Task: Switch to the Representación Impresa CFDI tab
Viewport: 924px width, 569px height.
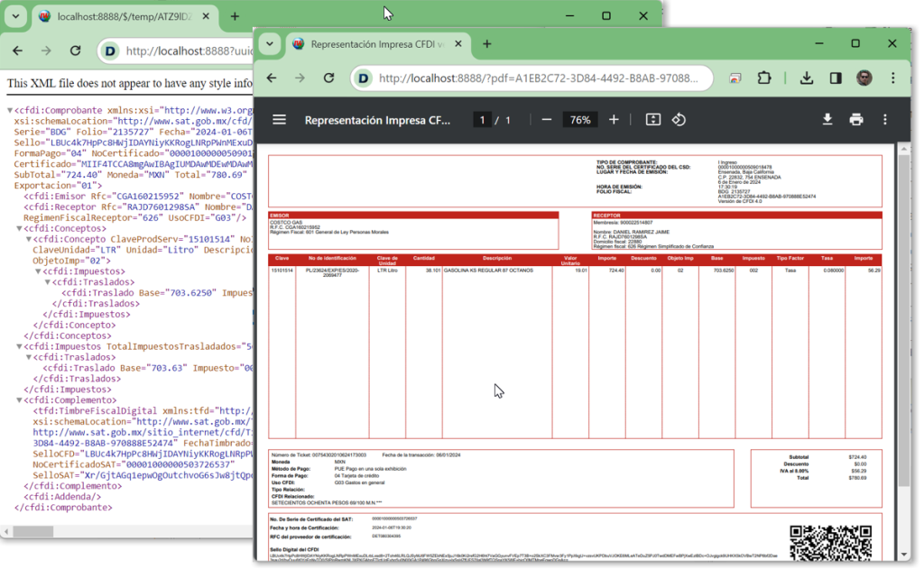Action: [x=370, y=44]
